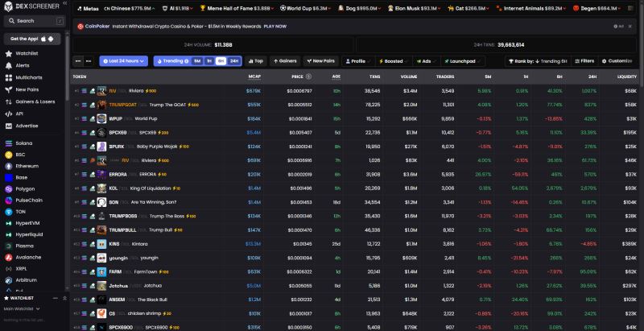644x331 pixels.
Task: Click the Gainers filter button
Action: (x=285, y=61)
